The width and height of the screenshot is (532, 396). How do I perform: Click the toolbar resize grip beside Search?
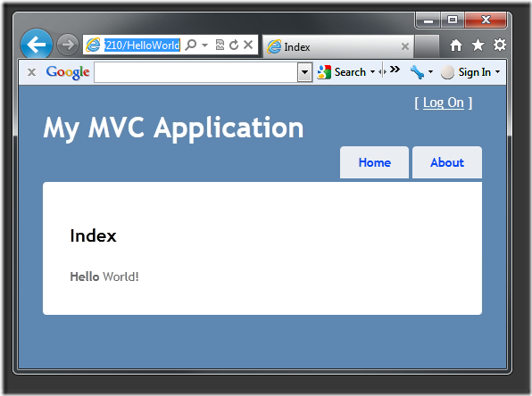(x=382, y=71)
